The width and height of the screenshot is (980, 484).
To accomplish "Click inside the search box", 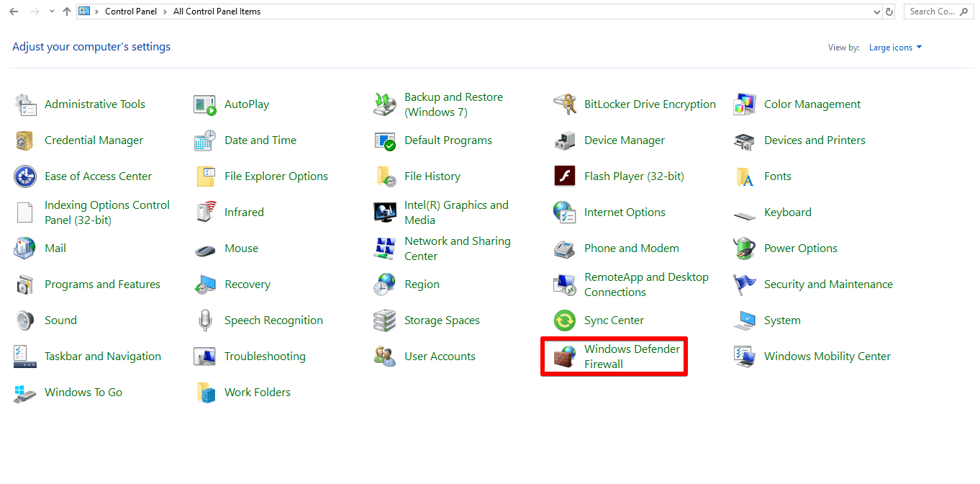I will pos(935,11).
